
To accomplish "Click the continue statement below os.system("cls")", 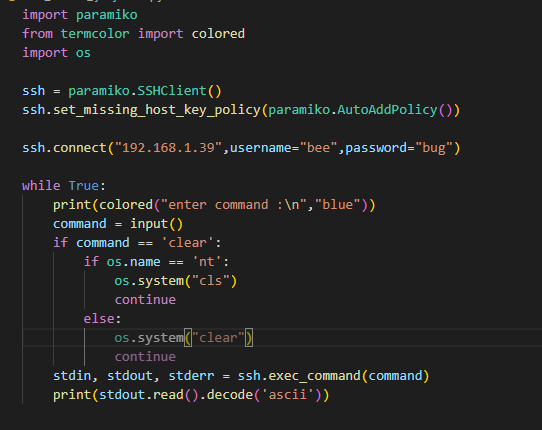I will point(145,300).
